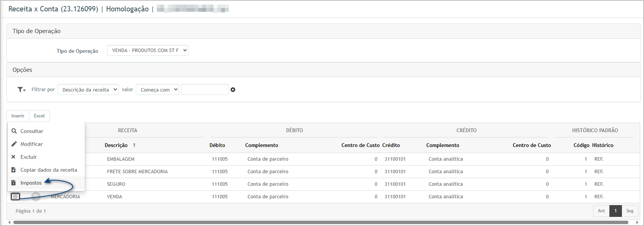Click the X icon next to Excluir
Image resolution: width=644 pixels, height=226 pixels.
click(x=13, y=157)
